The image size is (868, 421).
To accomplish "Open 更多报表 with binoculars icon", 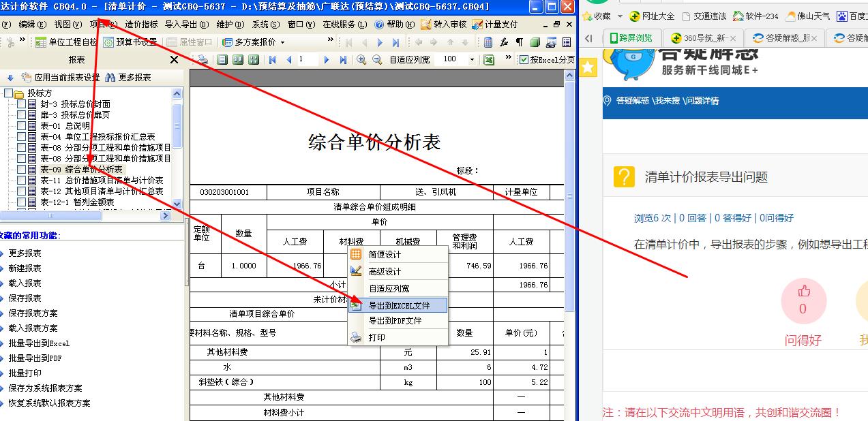I will 128,78.
